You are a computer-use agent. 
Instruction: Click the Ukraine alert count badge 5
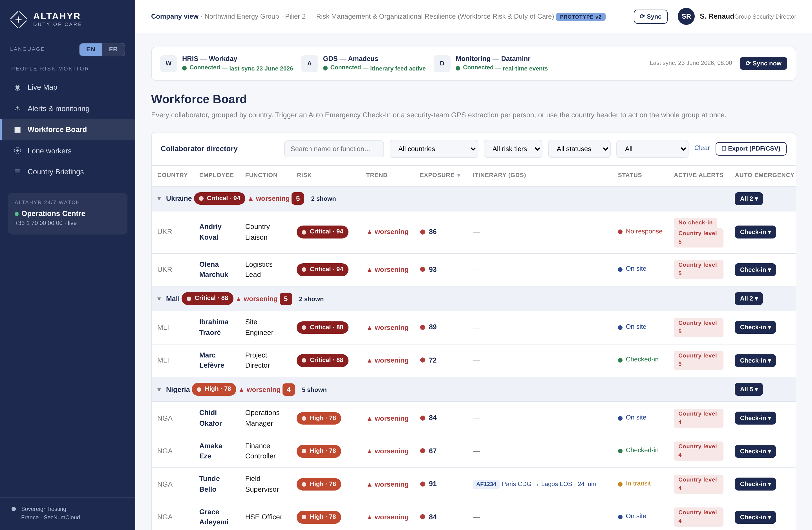click(297, 198)
